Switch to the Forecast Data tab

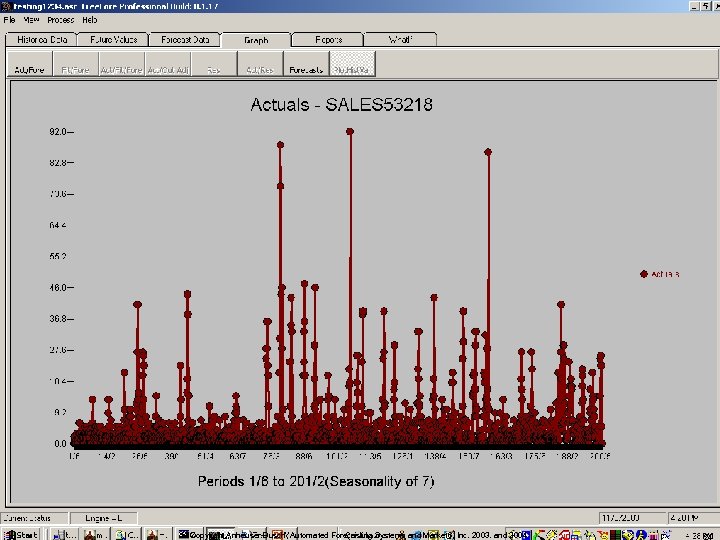(x=185, y=39)
